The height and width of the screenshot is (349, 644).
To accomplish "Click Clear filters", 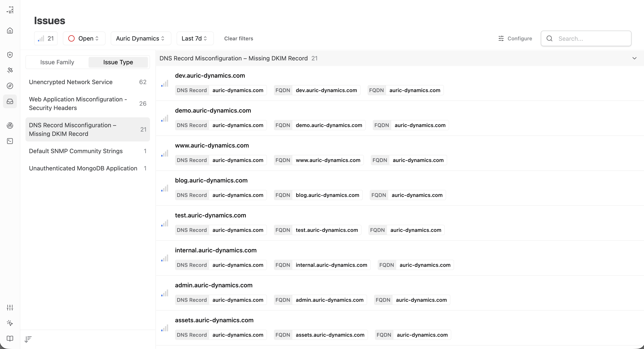I will click(238, 38).
